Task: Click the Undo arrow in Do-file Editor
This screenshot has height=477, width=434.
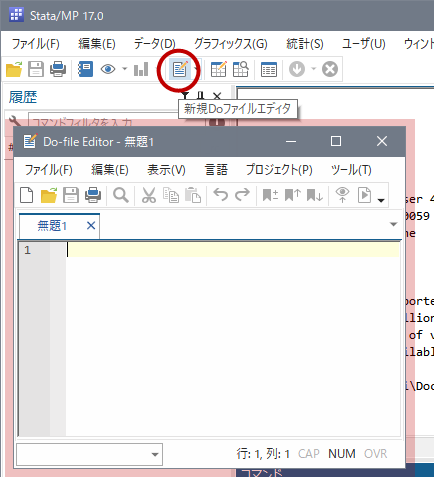Action: pos(221,195)
